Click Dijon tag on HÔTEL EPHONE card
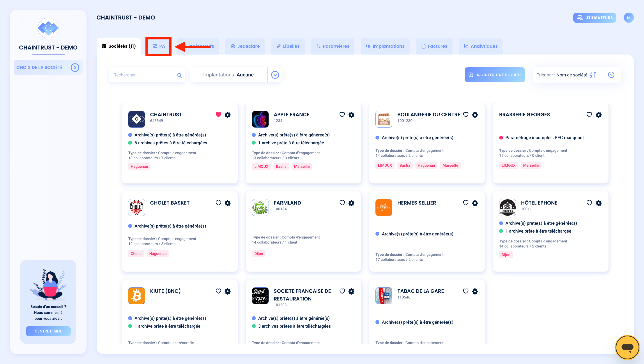Screen dimensions: 644x364 506,255
